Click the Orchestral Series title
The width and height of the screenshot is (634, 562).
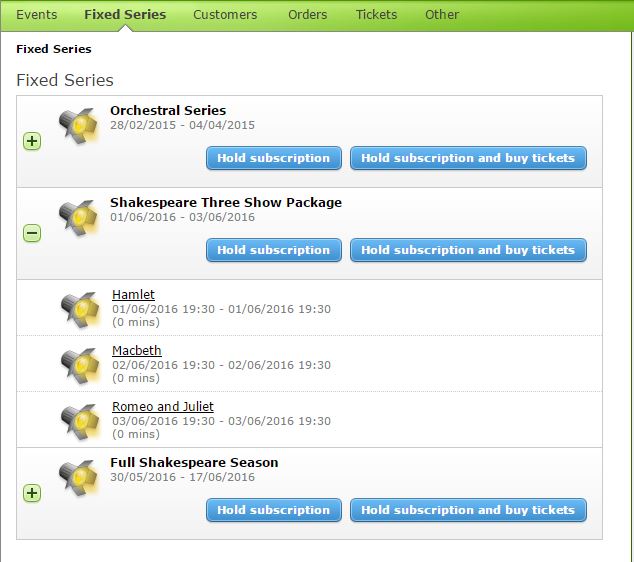coord(168,110)
